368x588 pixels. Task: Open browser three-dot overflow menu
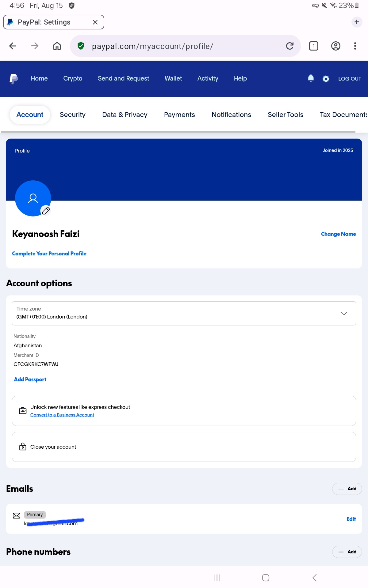point(355,46)
